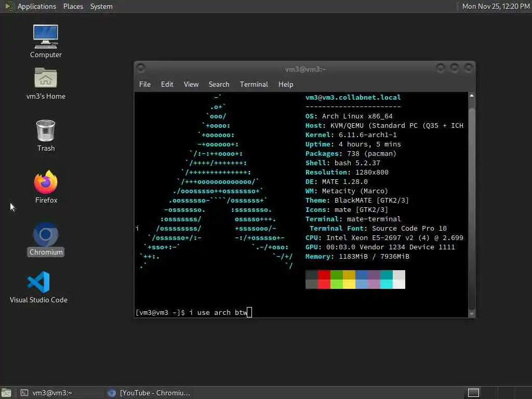Click the Arch Linux ASCII logo
This screenshot has width=532, height=399.
click(216, 181)
